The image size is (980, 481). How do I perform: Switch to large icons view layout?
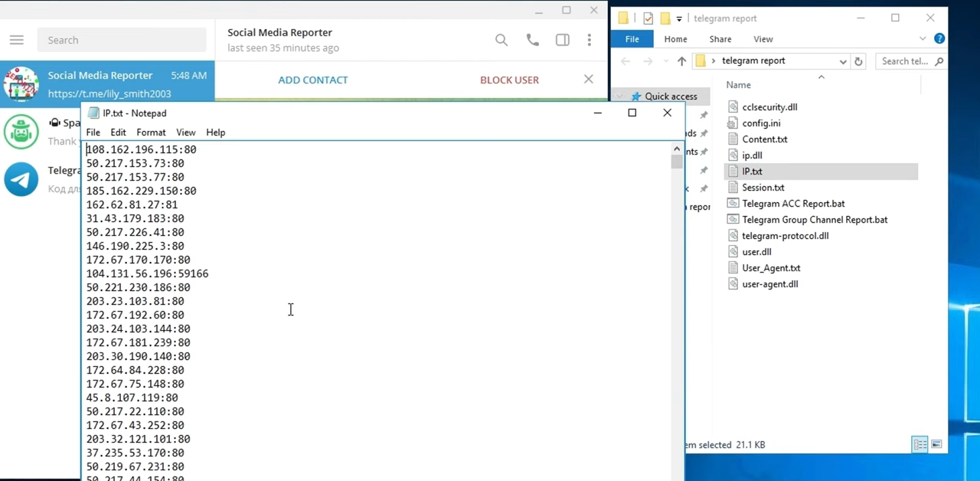[x=936, y=444]
